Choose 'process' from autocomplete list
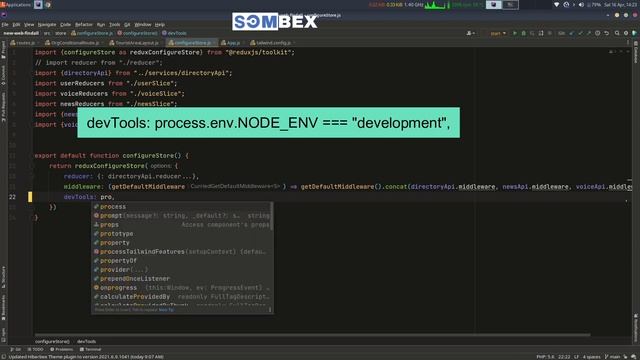The width and height of the screenshot is (640, 360). [182, 207]
